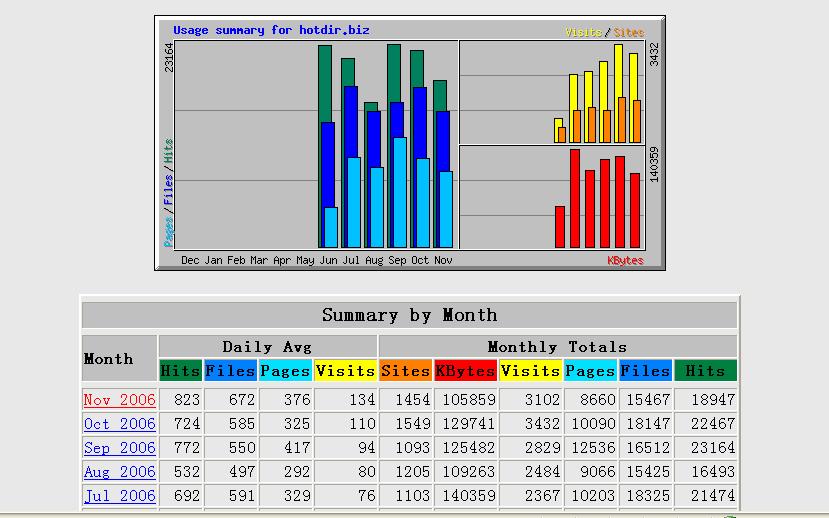This screenshot has width=829, height=518.
Task: Click the yellow Daily Avg Visits column header
Action: click(345, 371)
